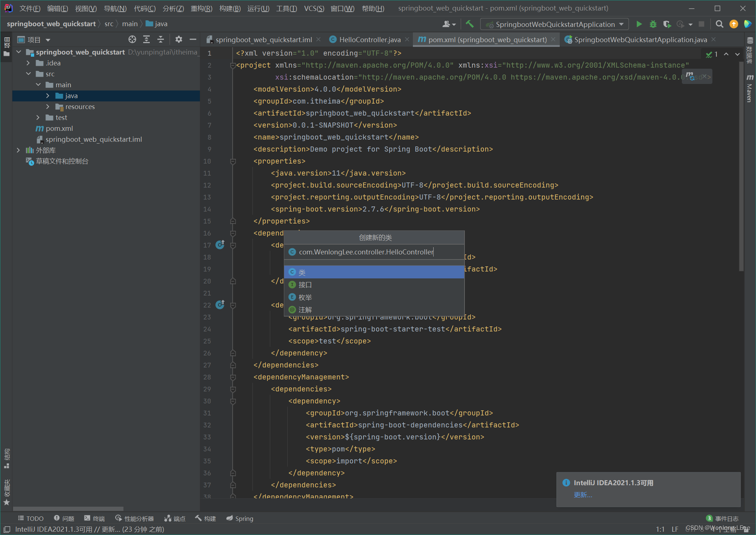The image size is (756, 535).
Task: Click the 更新... link in notification
Action: tap(583, 495)
